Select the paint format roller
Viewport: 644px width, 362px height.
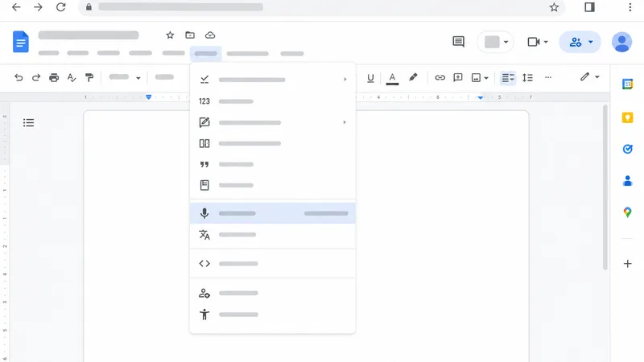pyautogui.click(x=89, y=77)
